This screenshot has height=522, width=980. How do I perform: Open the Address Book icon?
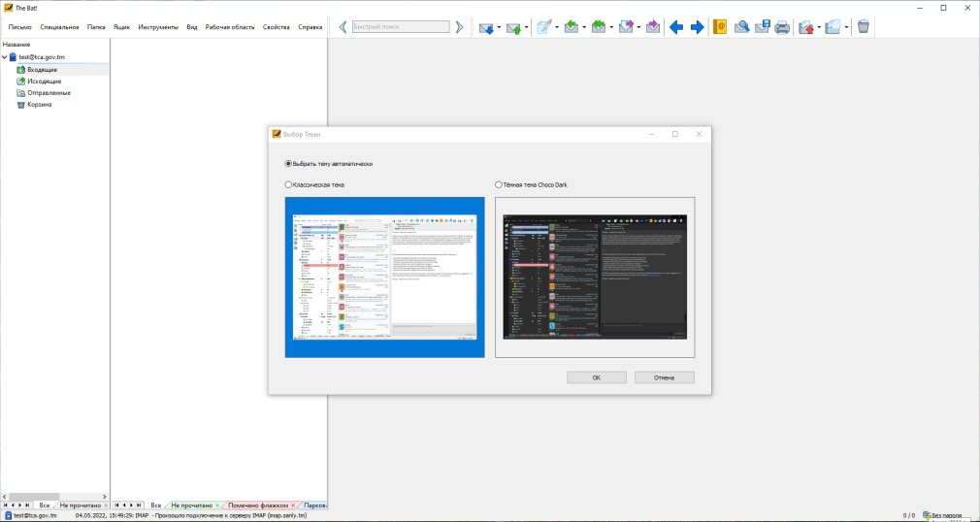(720, 27)
